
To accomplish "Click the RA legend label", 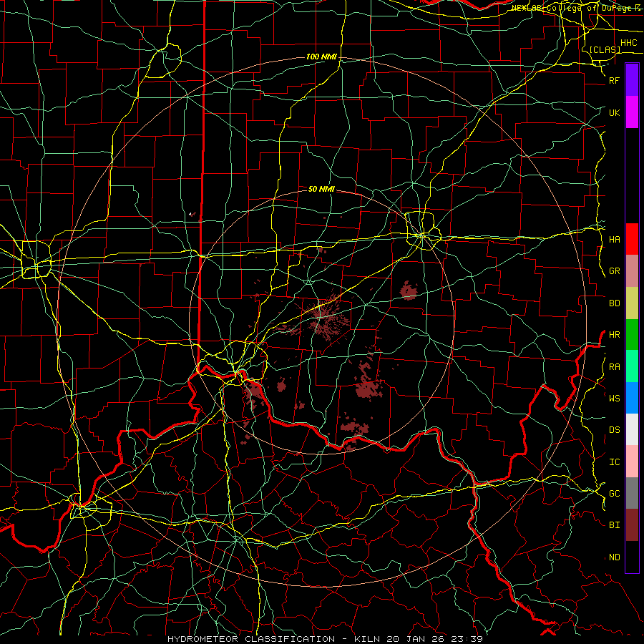I will [x=614, y=366].
